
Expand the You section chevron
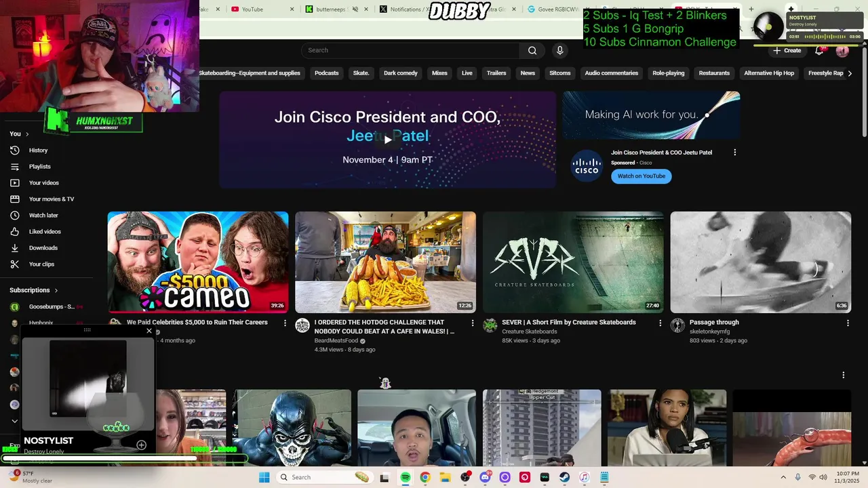[27, 134]
